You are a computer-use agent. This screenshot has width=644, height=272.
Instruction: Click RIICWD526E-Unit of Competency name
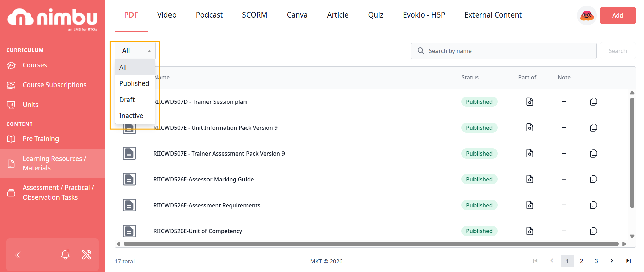coord(198,231)
